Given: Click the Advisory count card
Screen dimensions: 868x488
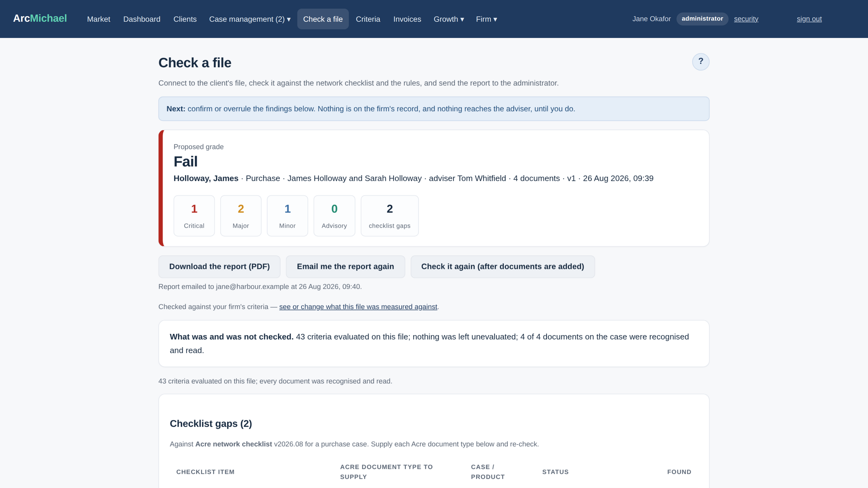Looking at the screenshot, I should pos(334,216).
